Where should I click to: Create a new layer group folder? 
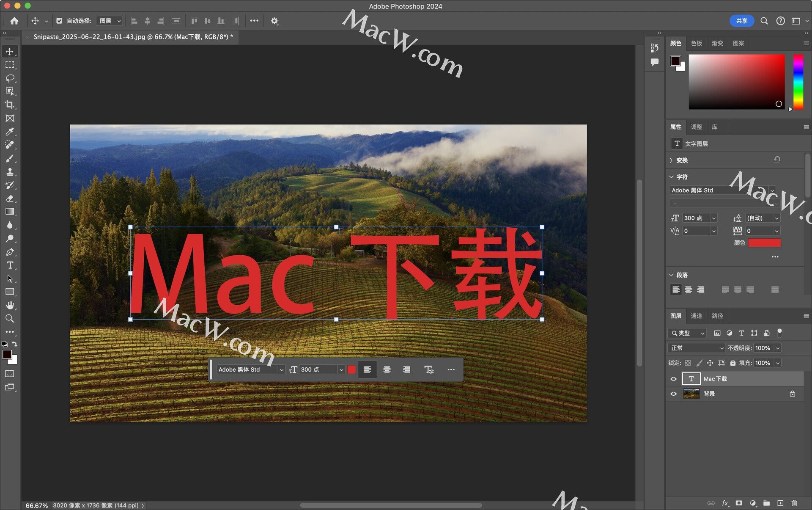click(x=766, y=503)
